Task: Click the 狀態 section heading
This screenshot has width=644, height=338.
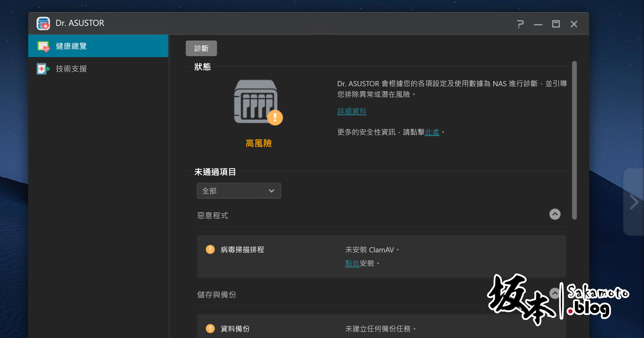Action: (x=203, y=67)
